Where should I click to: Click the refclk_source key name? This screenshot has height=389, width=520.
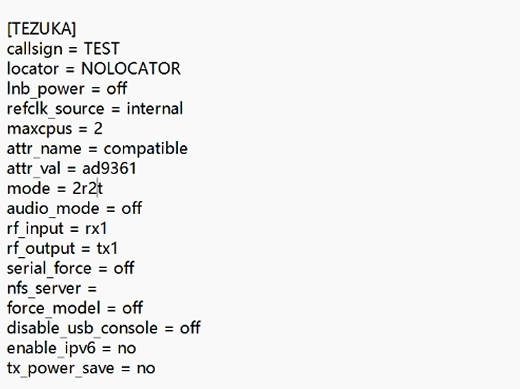pos(56,109)
